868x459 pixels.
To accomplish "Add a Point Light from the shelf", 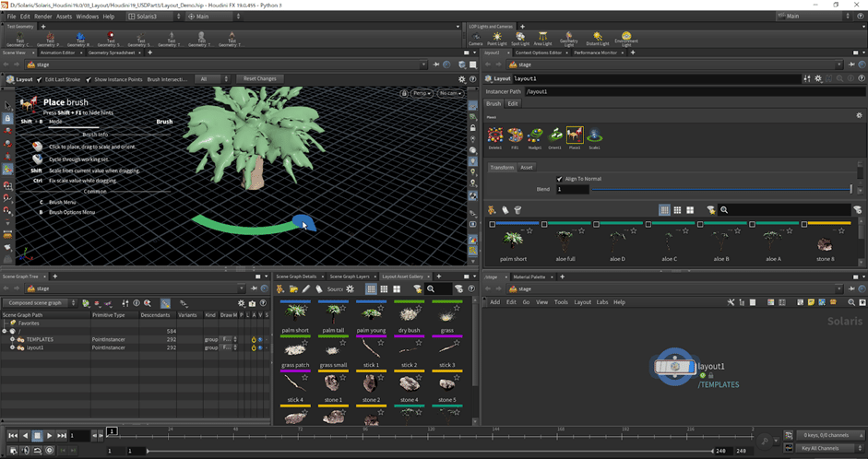I will [x=497, y=39].
